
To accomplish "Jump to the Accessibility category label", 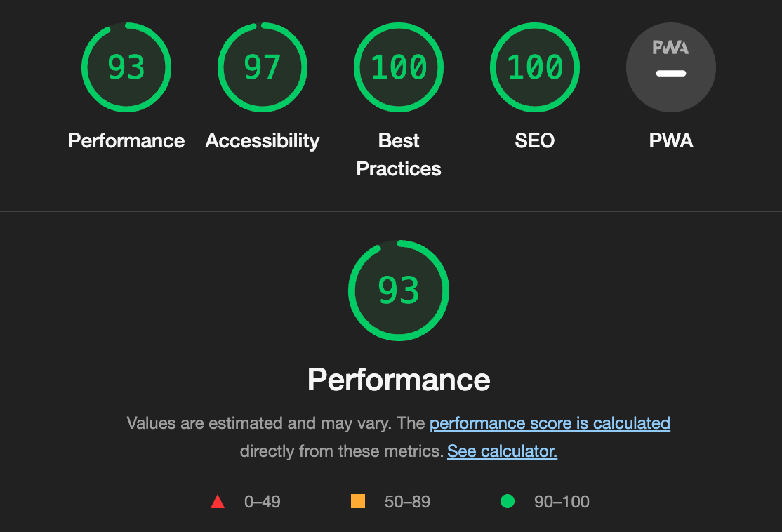I will [x=263, y=141].
